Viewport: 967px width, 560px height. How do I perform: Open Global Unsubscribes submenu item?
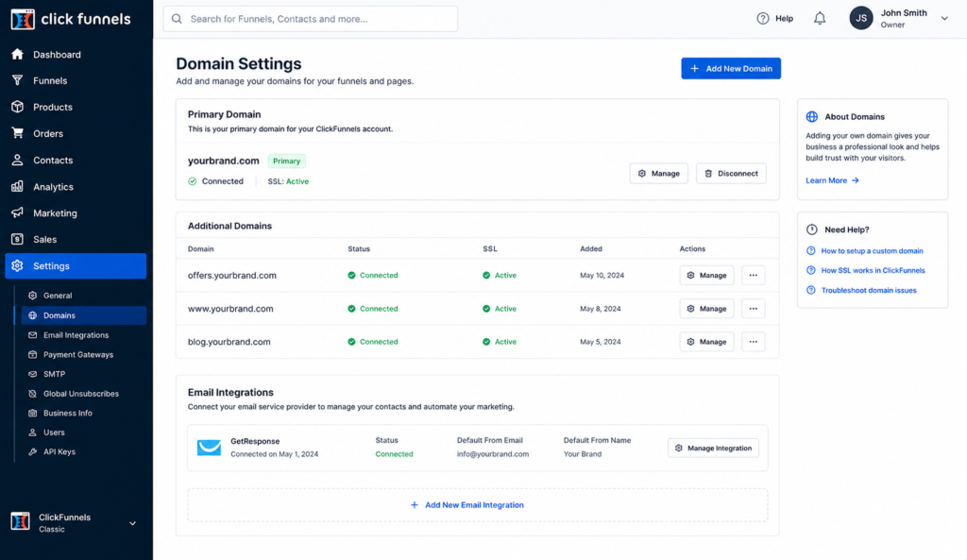[84, 394]
